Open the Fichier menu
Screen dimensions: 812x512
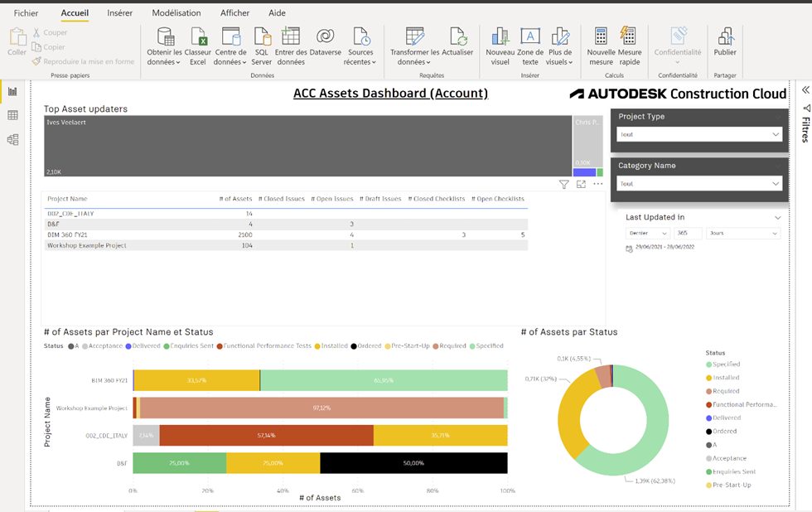(x=26, y=13)
